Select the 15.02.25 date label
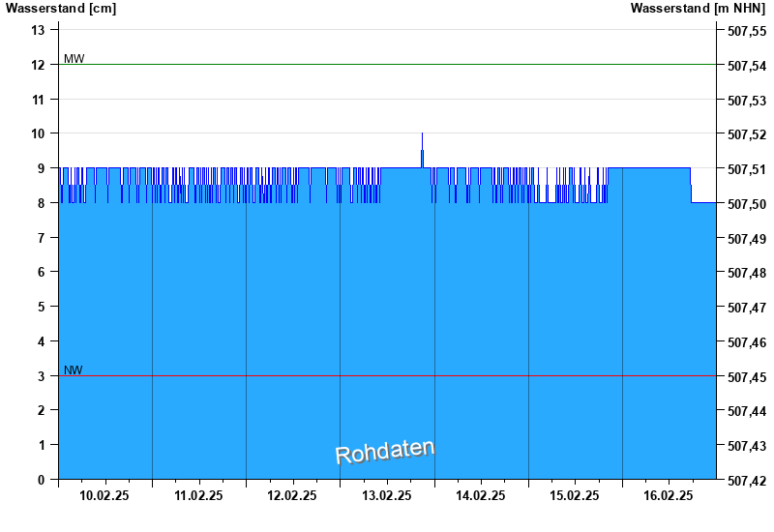 tap(574, 495)
